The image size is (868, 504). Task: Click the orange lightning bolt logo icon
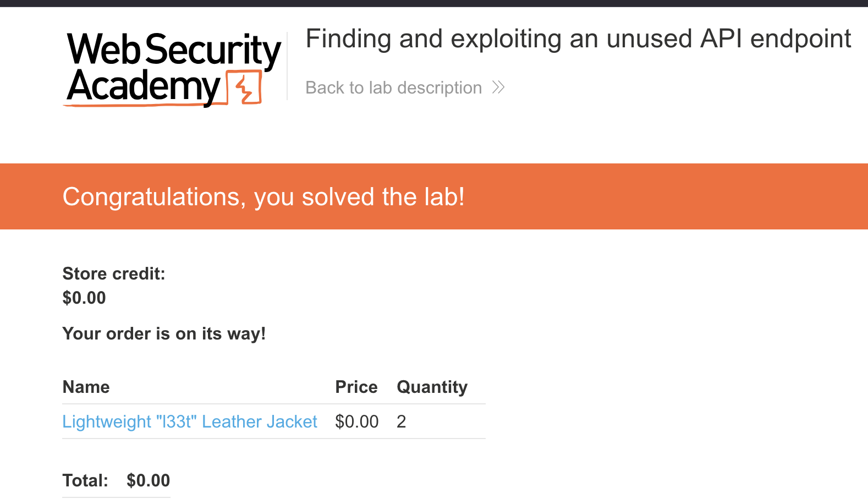point(244,87)
